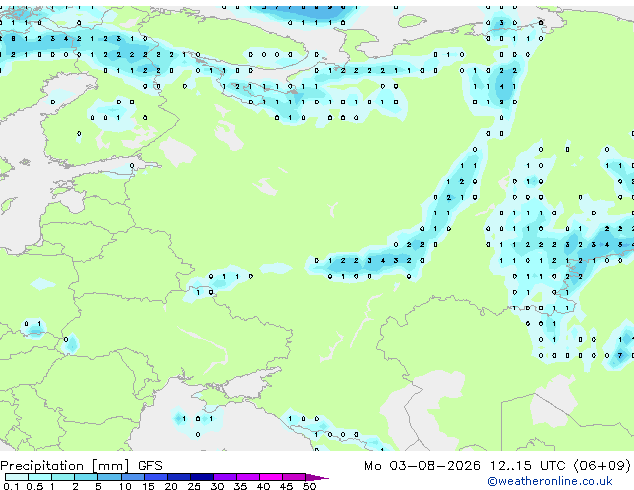Select the date 'Mo 03-08-2026' text

[x=422, y=466]
